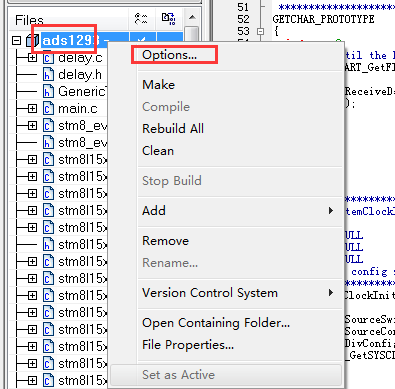Image resolution: width=395 pixels, height=389 pixels.
Task: Click the code fold marker at line 53
Action: click(x=261, y=31)
